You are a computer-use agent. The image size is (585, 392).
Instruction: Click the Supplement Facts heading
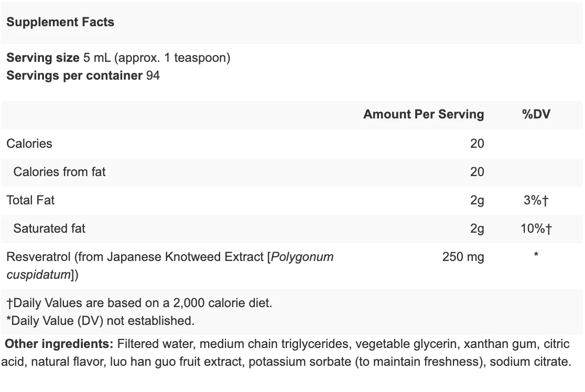tap(60, 22)
